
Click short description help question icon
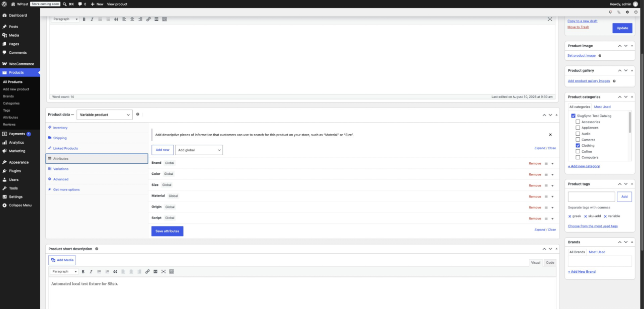coord(97,249)
